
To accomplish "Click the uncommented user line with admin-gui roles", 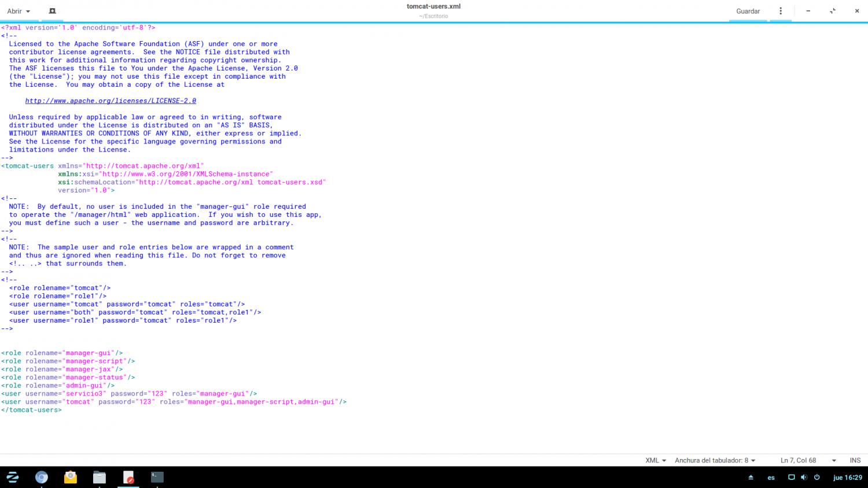I will tap(174, 401).
